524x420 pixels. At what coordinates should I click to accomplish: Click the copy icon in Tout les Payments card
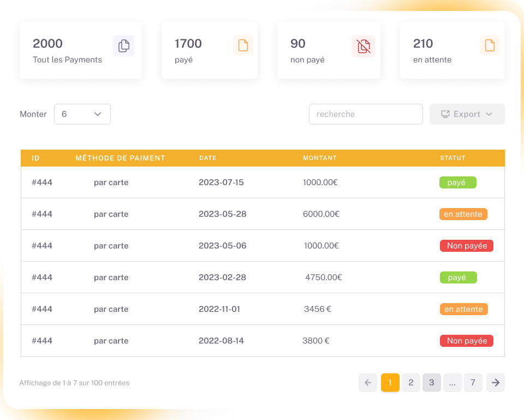pos(123,46)
